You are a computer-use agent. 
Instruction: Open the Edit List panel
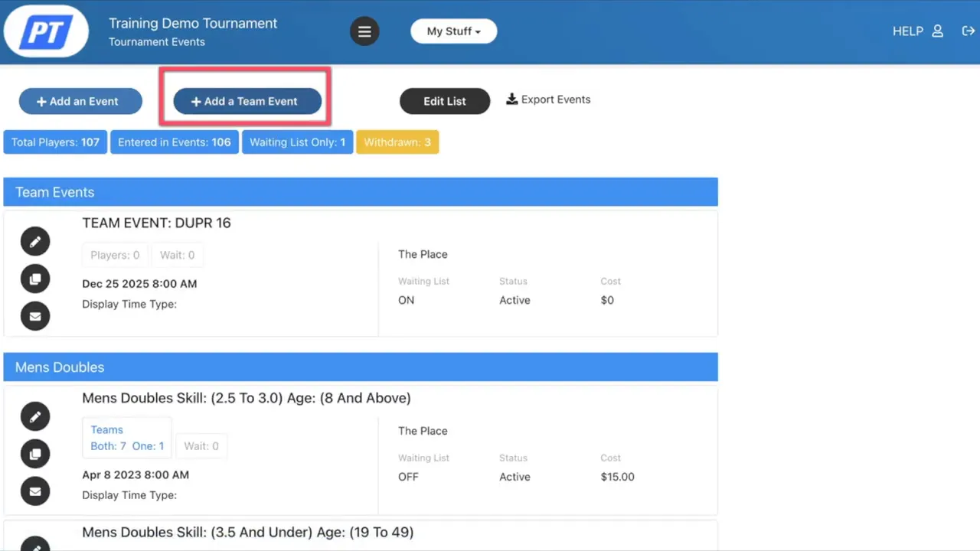tap(444, 101)
